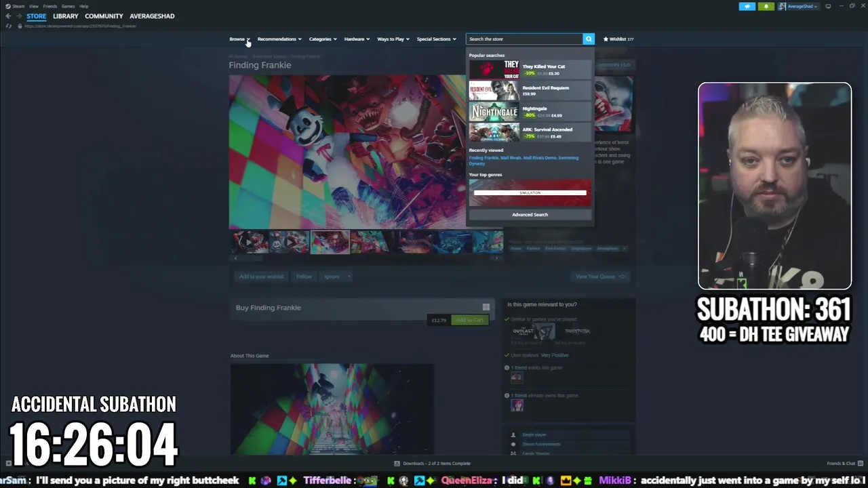Expand more tags with the plus button

625,249
